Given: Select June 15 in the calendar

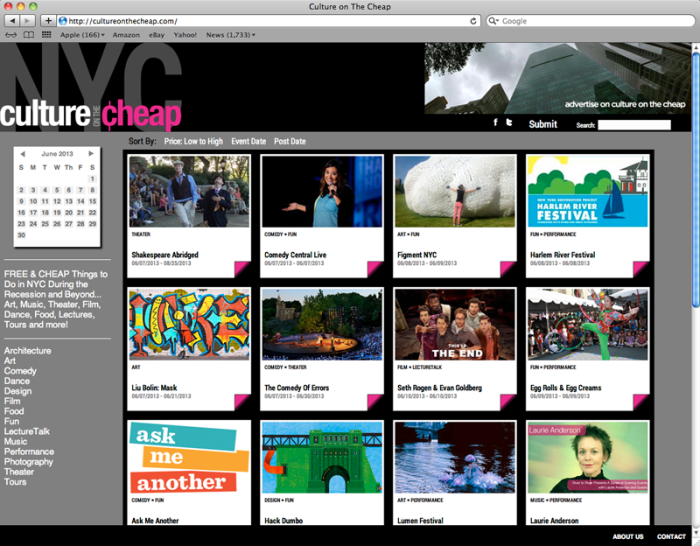Looking at the screenshot, I should point(92,201).
